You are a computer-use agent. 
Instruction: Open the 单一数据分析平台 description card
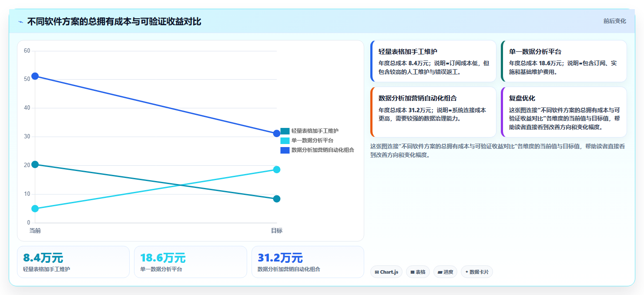click(x=564, y=61)
